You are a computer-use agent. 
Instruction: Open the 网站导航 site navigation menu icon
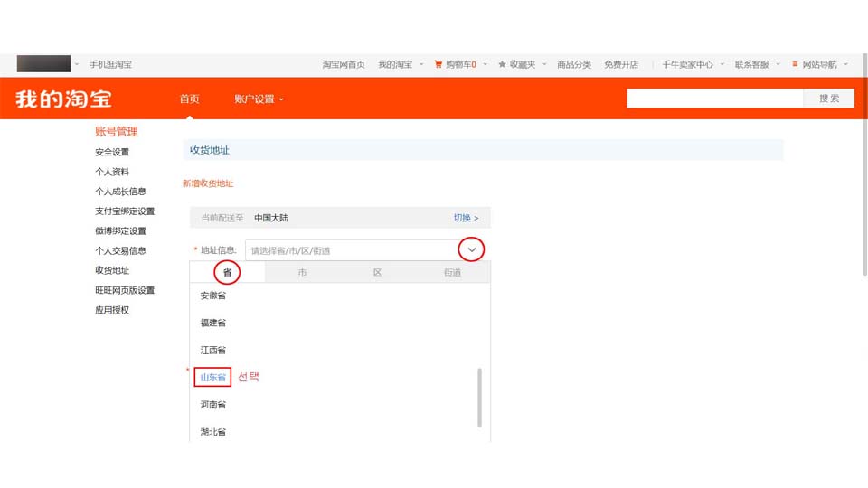[x=795, y=64]
